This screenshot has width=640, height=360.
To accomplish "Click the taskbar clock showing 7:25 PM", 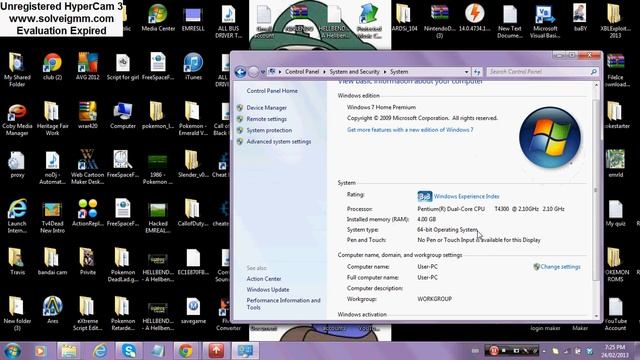I will coord(615,351).
